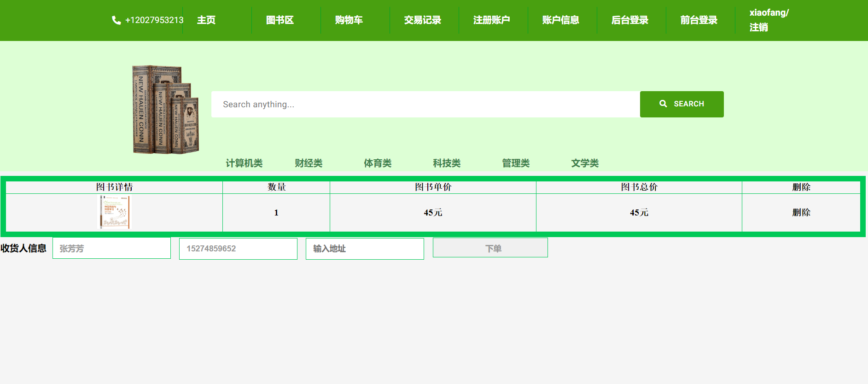Browse 体育类 sports category

pyautogui.click(x=378, y=163)
